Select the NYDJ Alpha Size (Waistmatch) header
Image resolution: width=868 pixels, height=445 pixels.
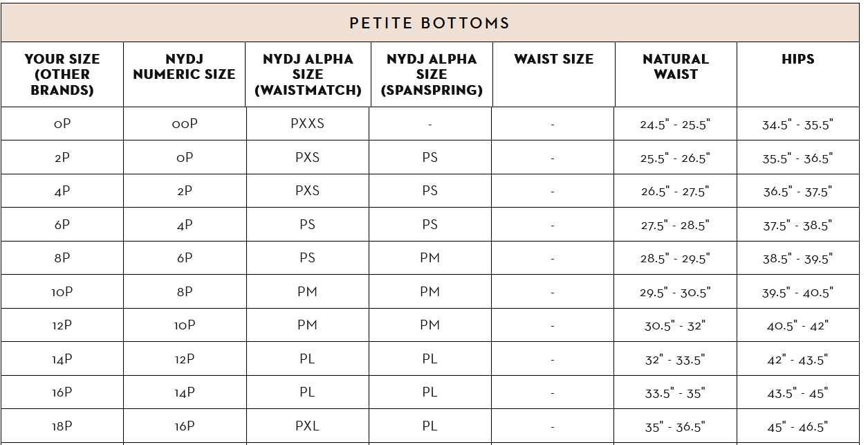click(308, 74)
